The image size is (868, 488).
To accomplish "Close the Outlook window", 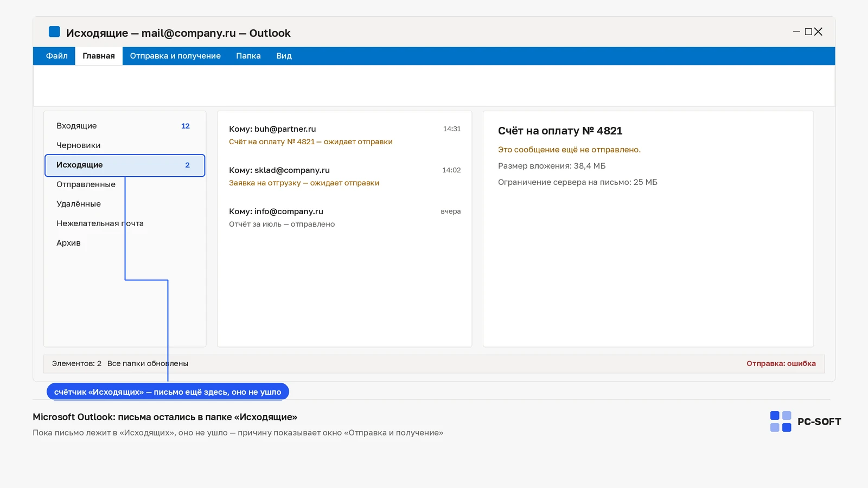I will pos(819,32).
